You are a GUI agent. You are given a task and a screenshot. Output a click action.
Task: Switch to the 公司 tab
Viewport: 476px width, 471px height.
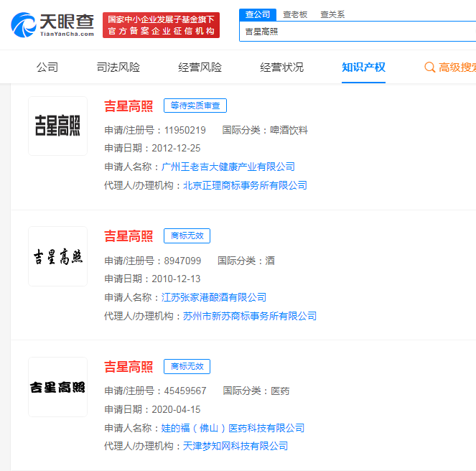[47, 67]
